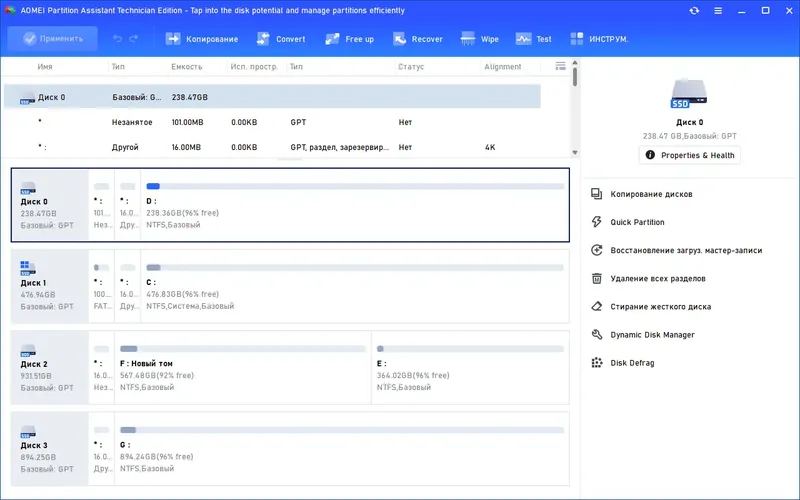Select the Незанятое 101.00MB partition row
Image resolution: width=800 pixels, height=500 pixels.
[x=272, y=122]
